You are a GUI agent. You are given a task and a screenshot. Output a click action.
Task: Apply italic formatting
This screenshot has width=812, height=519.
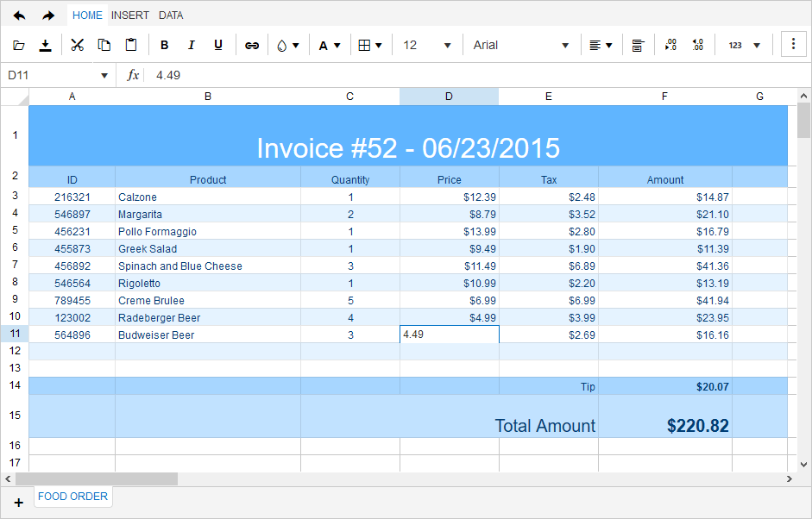[191, 44]
